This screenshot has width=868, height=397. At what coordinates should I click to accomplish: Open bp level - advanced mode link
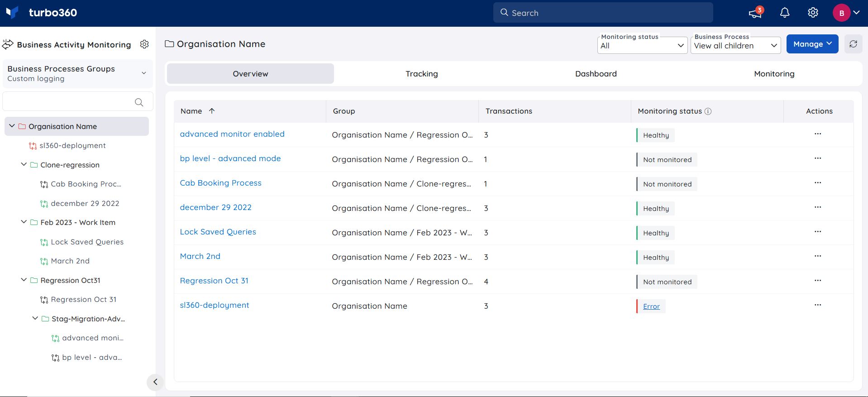click(x=230, y=158)
